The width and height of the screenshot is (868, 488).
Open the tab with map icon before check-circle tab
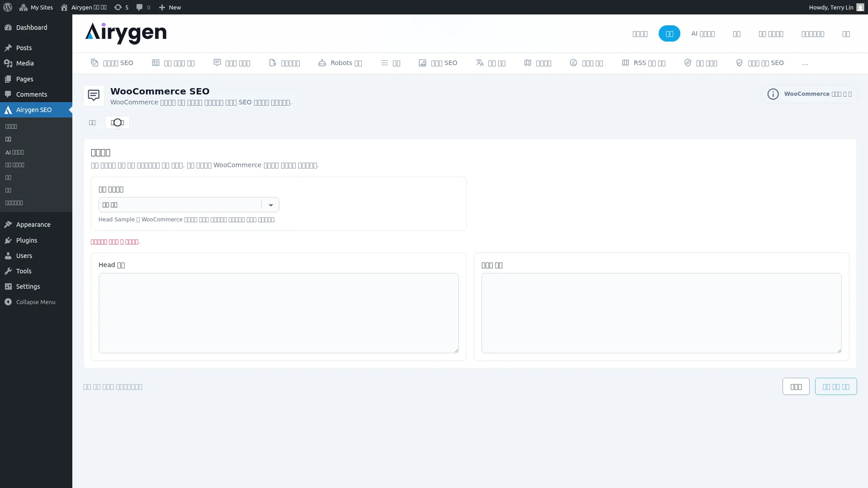[x=538, y=63]
